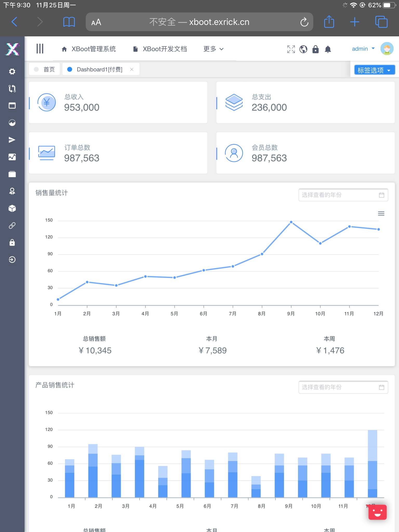Viewport: 399px width, 532px height.
Task: Open the link chain sidebar icon
Action: tap(12, 225)
